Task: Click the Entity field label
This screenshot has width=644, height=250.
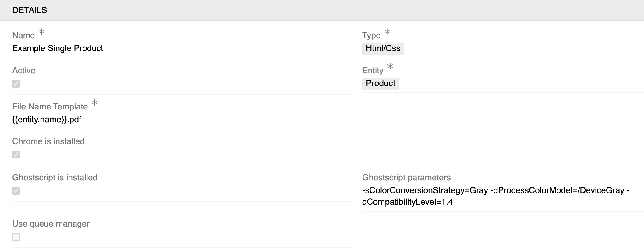Action: coord(373,70)
